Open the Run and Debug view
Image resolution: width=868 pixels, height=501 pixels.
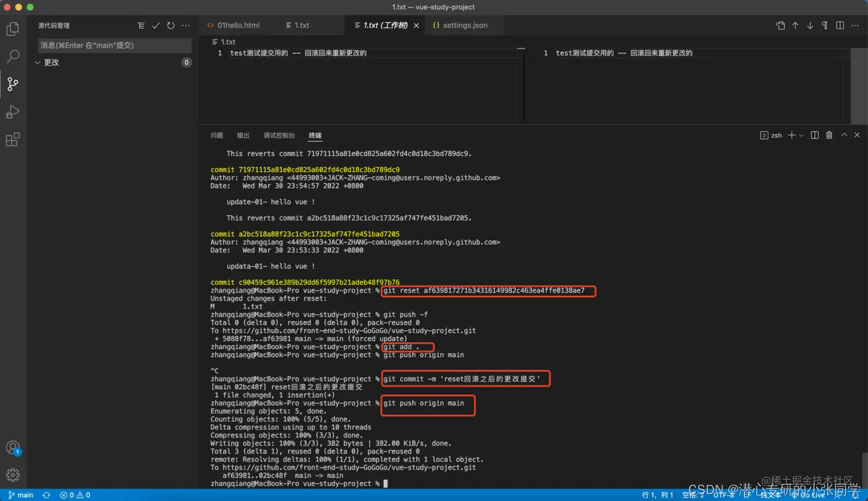tap(13, 111)
